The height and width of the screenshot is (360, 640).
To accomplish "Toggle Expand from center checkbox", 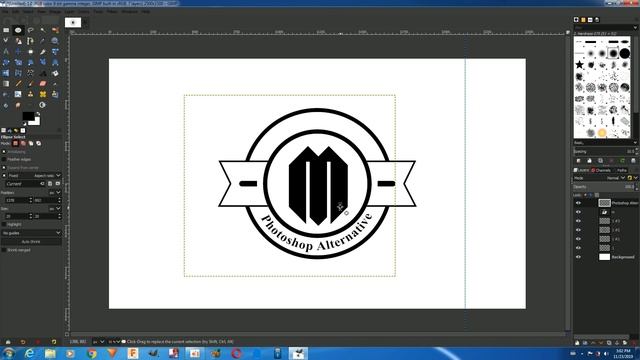I will pos(4,168).
